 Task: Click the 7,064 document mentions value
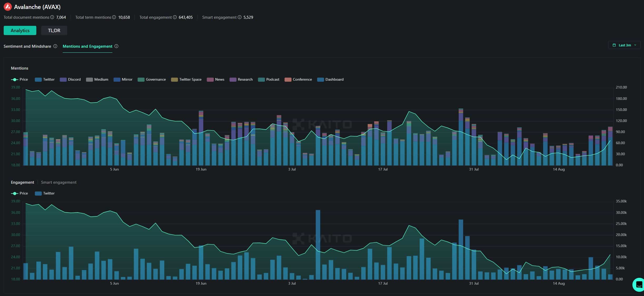(x=61, y=17)
